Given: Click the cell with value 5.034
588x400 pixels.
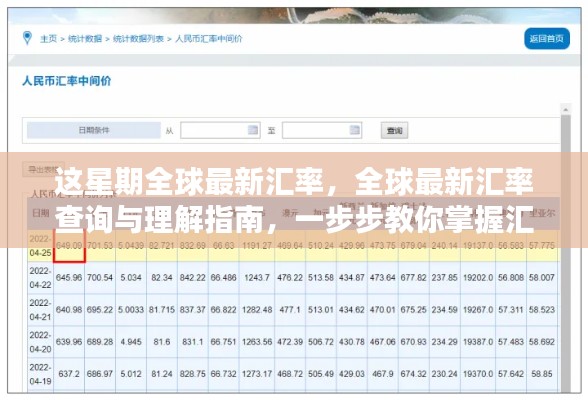Looking at the screenshot, I should (x=131, y=278).
